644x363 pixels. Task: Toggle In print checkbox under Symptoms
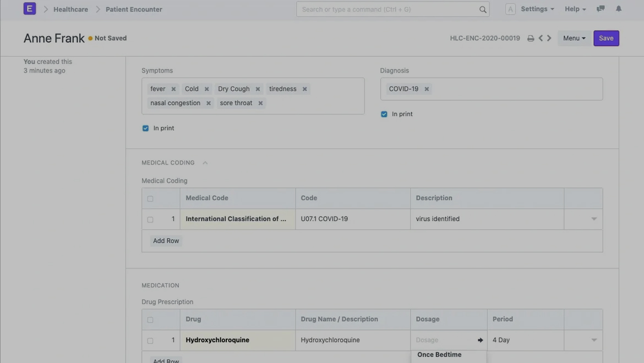[146, 128]
